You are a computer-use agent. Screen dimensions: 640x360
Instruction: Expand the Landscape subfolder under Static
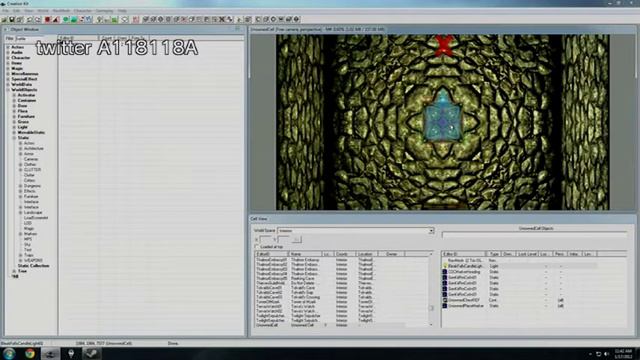21,212
